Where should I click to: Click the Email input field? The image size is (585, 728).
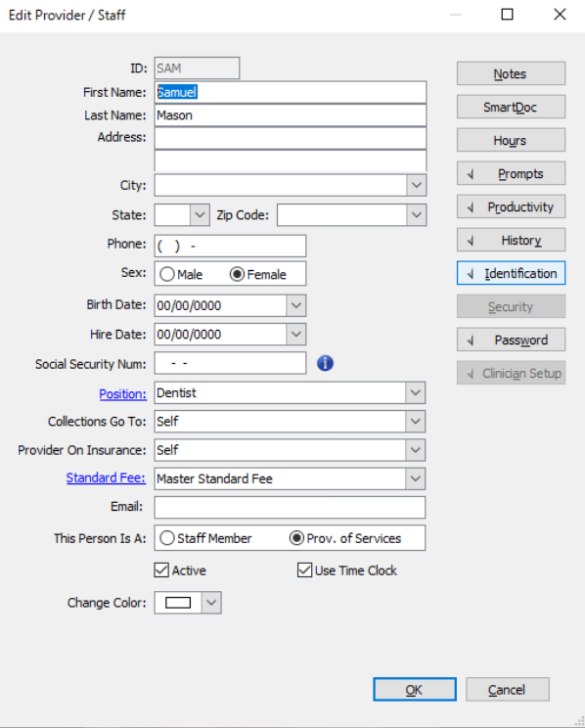[290, 508]
